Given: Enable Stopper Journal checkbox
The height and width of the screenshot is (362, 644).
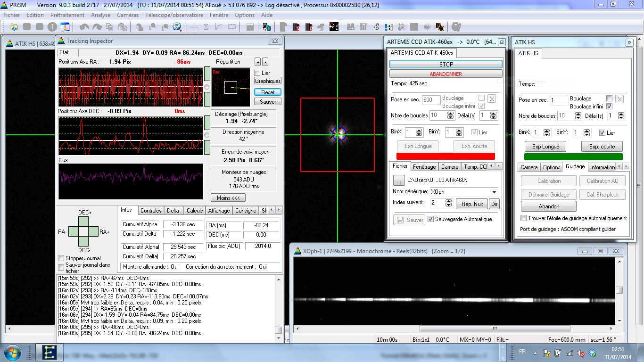Looking at the screenshot, I should click(x=61, y=258).
